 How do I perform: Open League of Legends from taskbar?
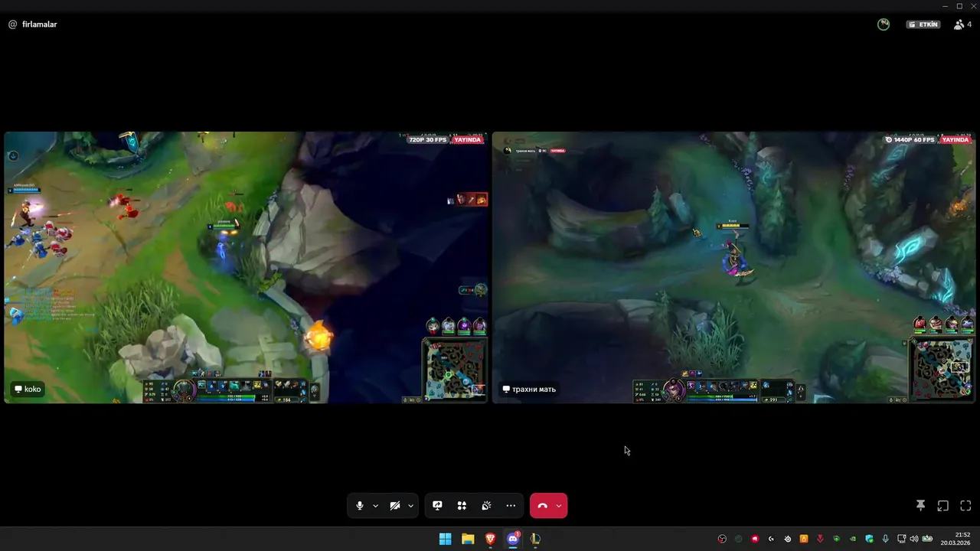(x=535, y=539)
